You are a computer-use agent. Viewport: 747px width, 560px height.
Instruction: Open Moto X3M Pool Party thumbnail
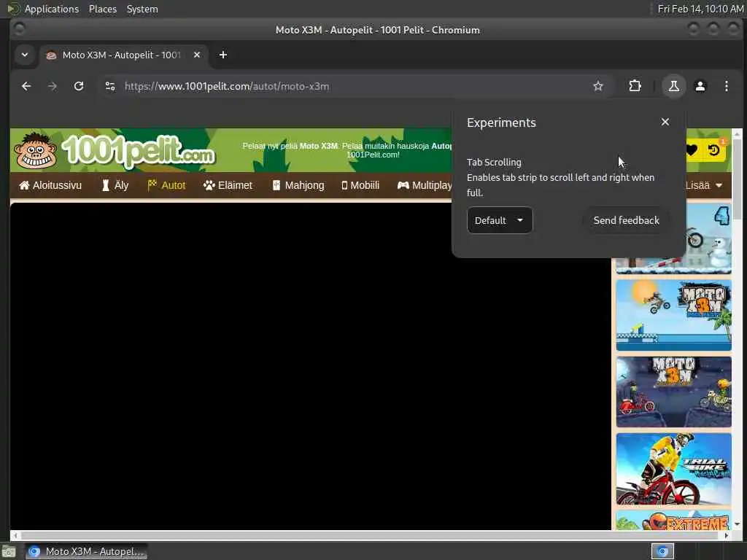[x=673, y=315]
